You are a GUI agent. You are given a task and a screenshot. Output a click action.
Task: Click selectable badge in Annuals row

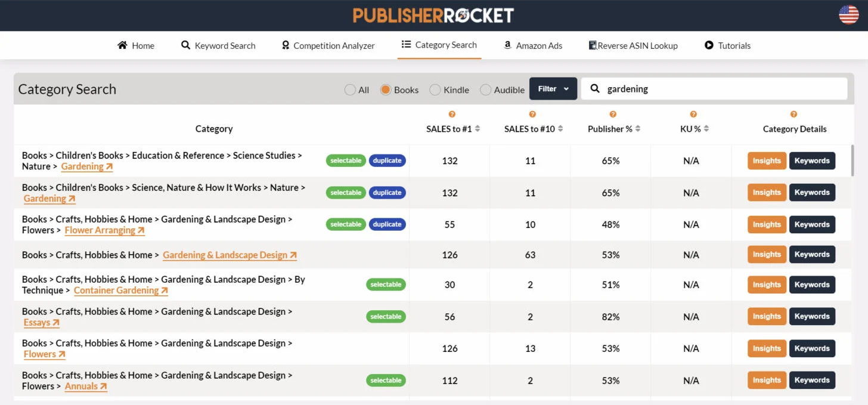coord(386,381)
